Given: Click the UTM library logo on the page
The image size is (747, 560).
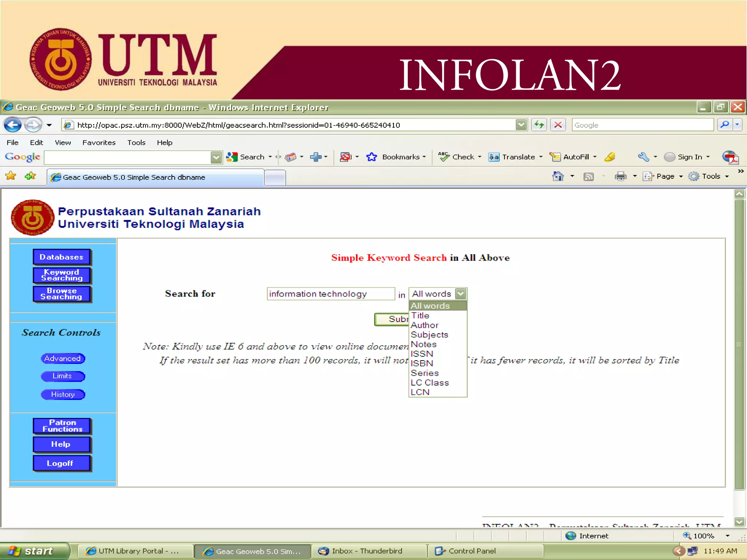Looking at the screenshot, I should [x=32, y=217].
